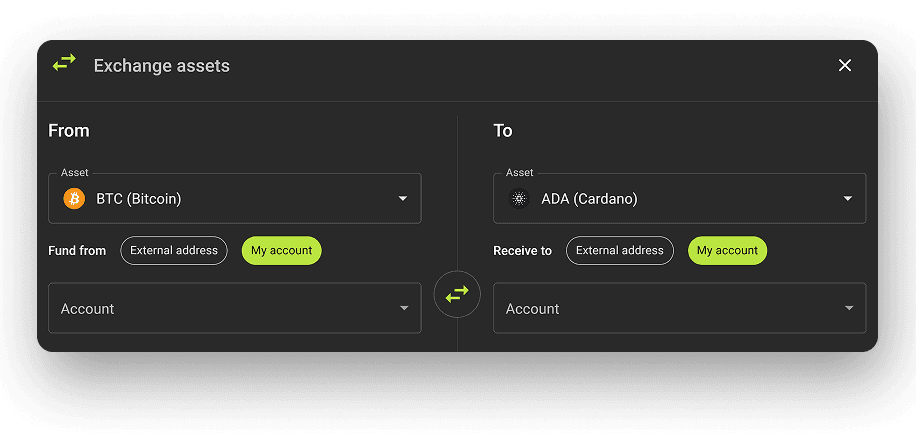Click the ADA (Cardano) asset text
The height and width of the screenshot is (446, 916).
pyautogui.click(x=589, y=199)
